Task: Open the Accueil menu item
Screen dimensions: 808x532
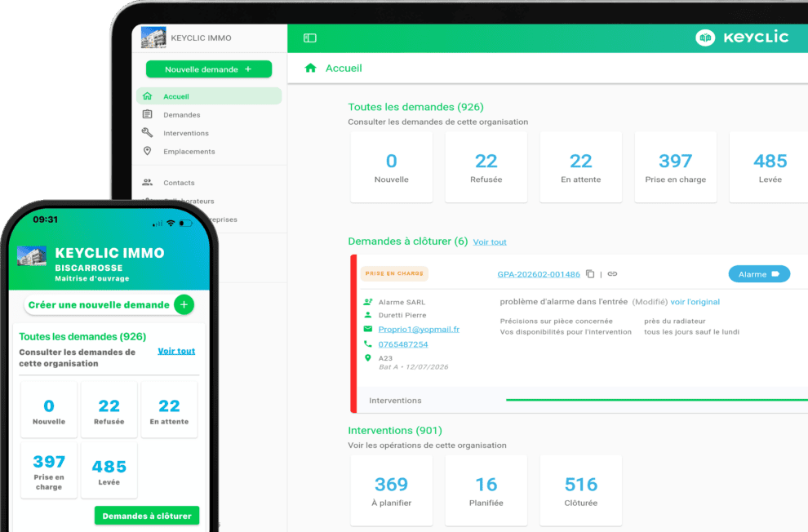Action: [209, 96]
